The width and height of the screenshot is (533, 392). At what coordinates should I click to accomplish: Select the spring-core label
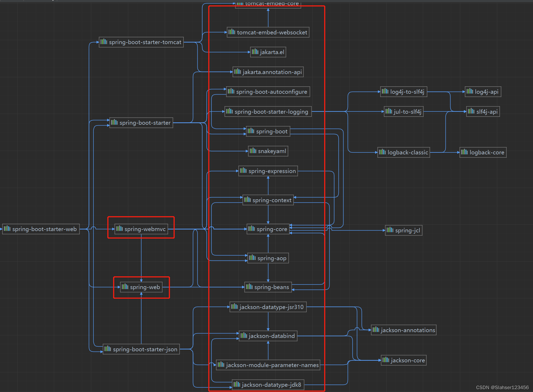point(272,229)
